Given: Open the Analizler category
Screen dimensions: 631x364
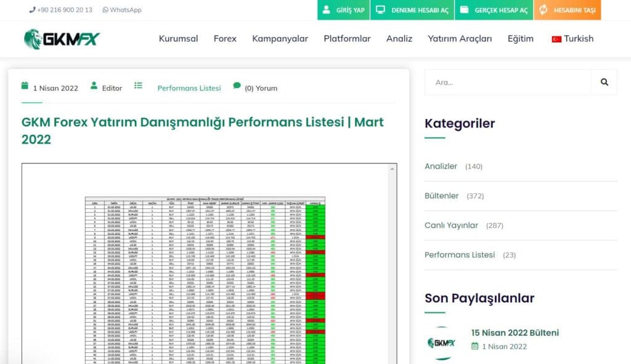Looking at the screenshot, I should click(x=441, y=166).
